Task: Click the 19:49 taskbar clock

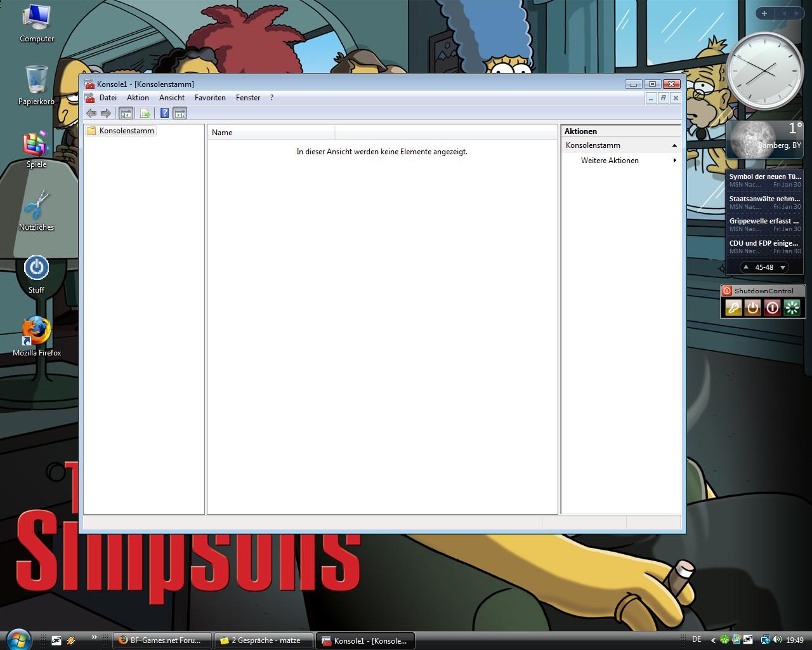Action: point(795,640)
